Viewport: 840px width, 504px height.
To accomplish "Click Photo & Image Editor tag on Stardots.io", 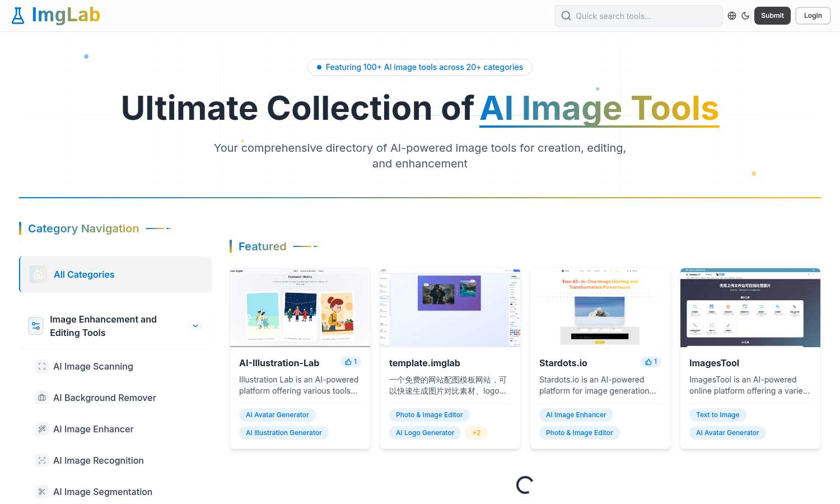I will coord(580,433).
